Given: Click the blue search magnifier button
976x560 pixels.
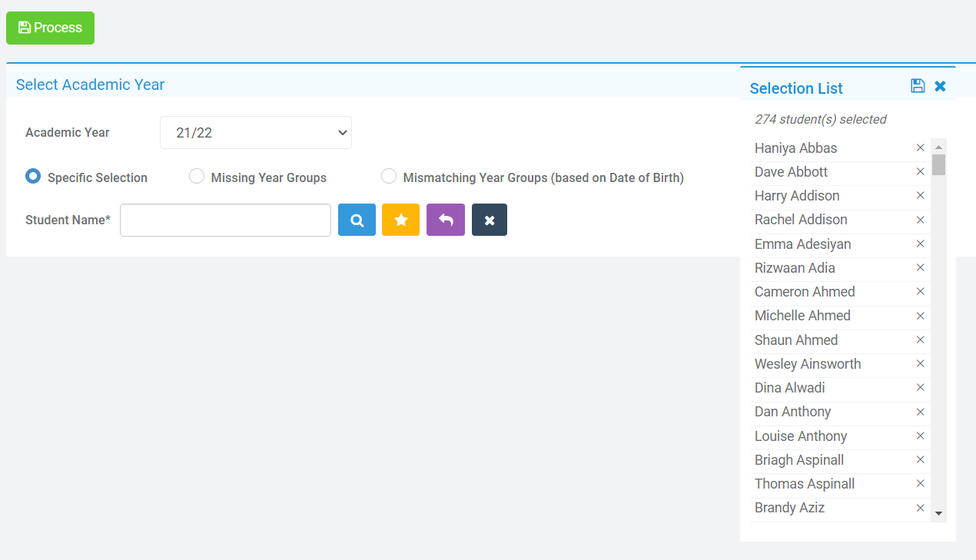Looking at the screenshot, I should click(357, 220).
